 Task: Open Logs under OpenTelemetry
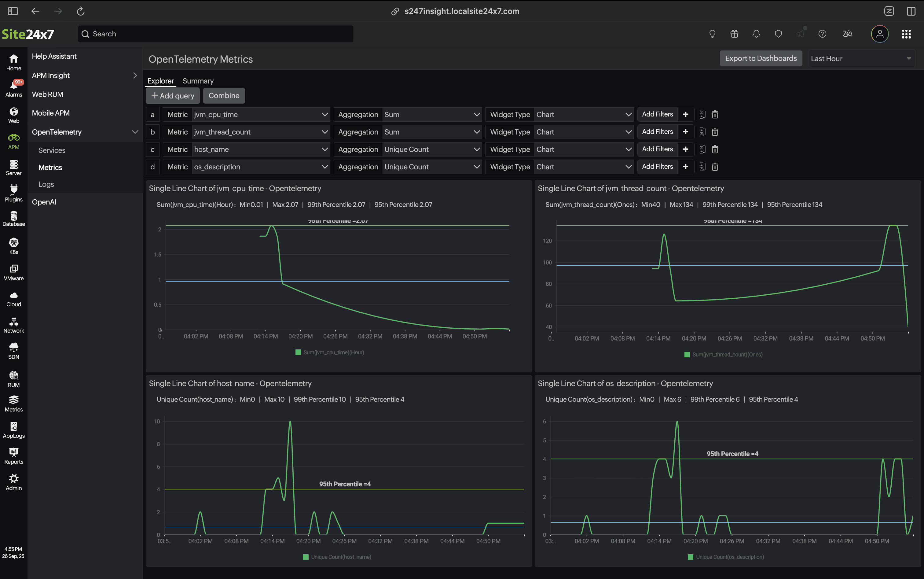(x=46, y=184)
